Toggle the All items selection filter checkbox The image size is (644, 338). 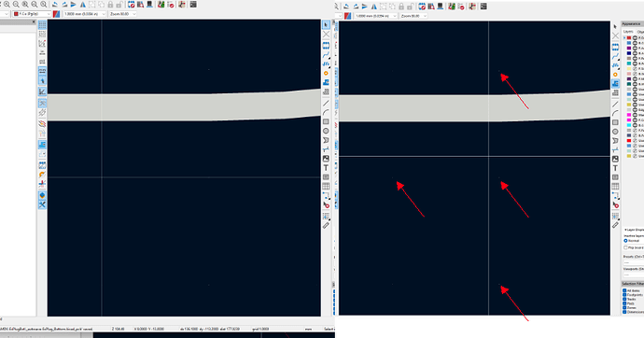pos(624,290)
